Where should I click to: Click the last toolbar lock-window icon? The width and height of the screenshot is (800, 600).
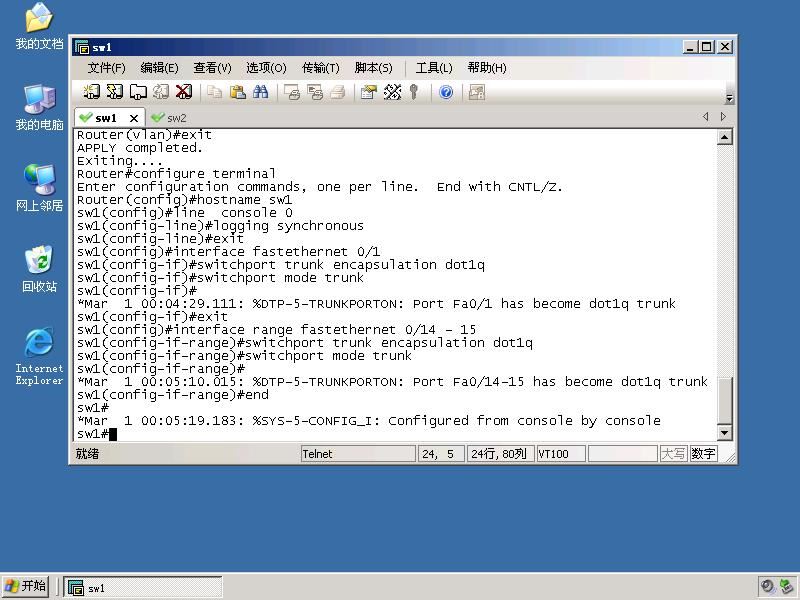pyautogui.click(x=477, y=92)
